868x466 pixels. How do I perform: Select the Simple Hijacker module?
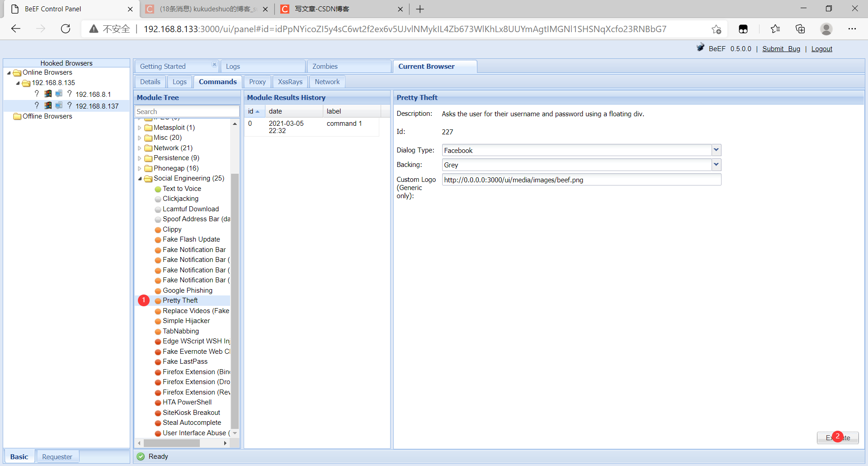[x=186, y=321]
